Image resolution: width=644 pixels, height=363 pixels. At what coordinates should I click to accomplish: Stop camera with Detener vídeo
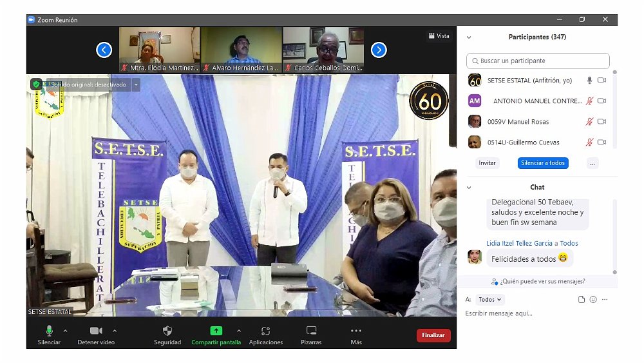pos(97,331)
